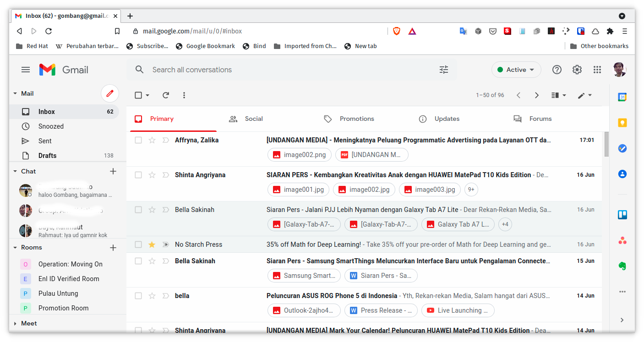Create a new room plus icon
This screenshot has width=644, height=342.
113,248
